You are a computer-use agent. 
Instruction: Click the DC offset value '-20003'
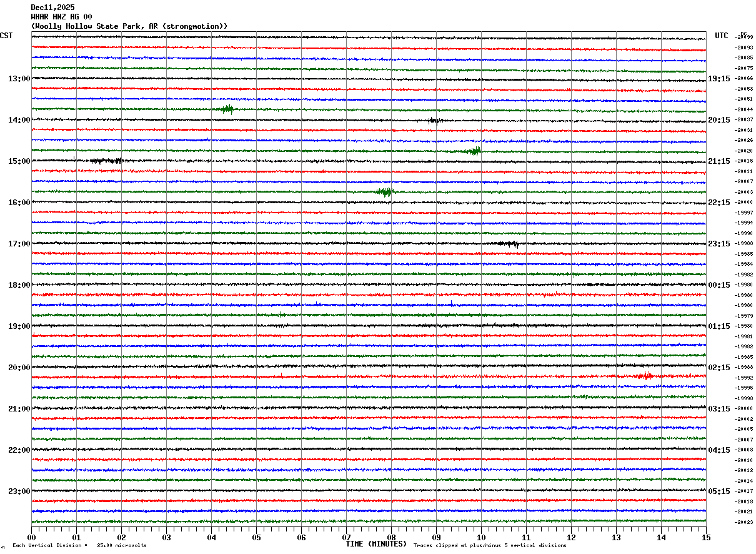744,192
